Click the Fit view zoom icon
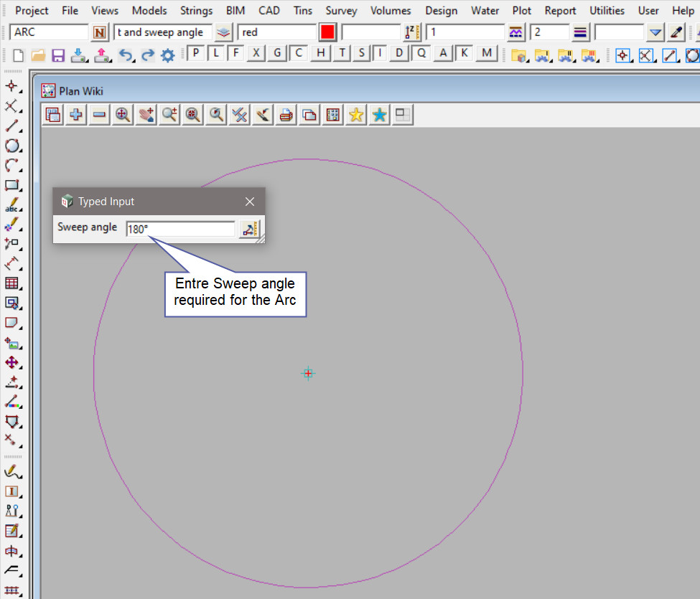This screenshot has height=599, width=700. coord(123,115)
